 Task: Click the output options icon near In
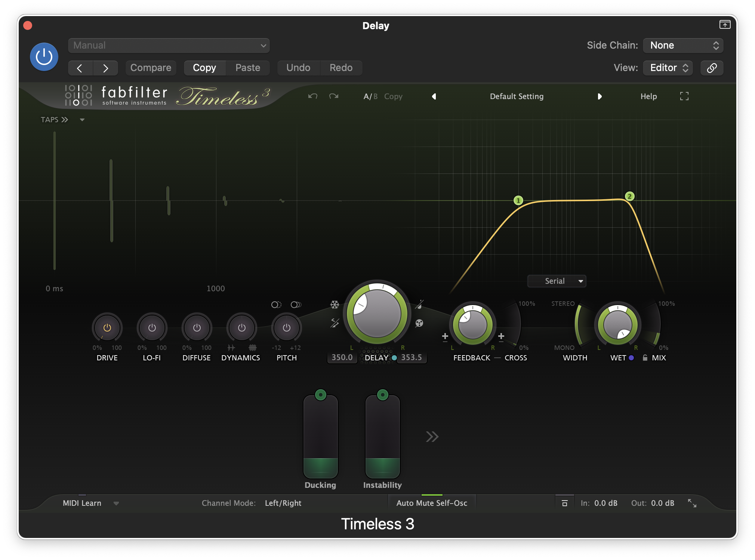pos(565,503)
